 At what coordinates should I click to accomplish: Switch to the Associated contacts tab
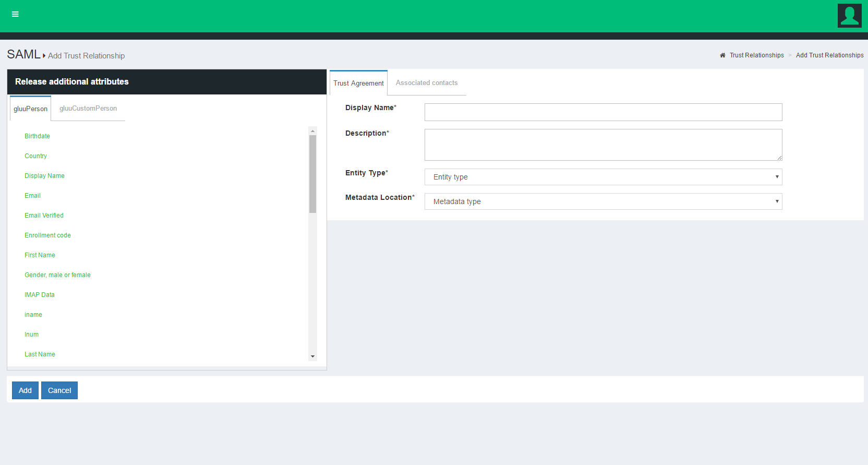(426, 83)
